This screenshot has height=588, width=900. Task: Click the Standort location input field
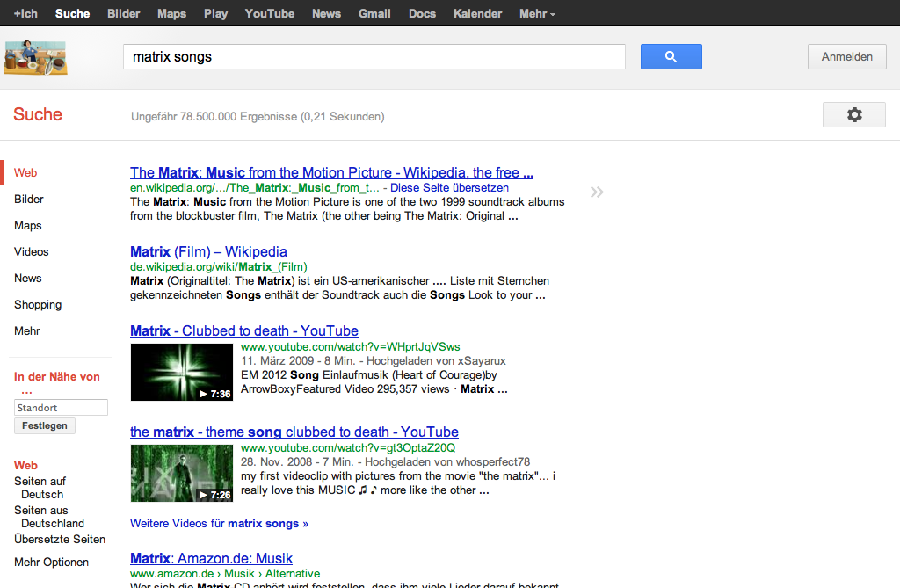click(x=61, y=408)
